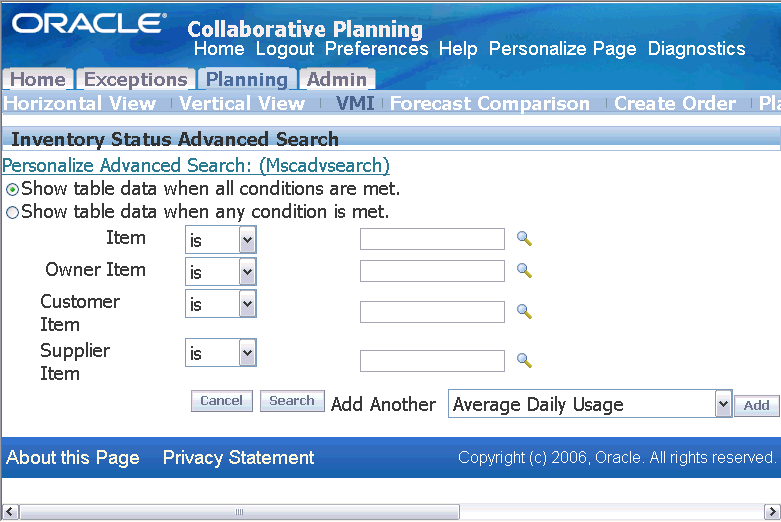Open lookup magnifier for Customer Item field
781x522 pixels.
(524, 312)
